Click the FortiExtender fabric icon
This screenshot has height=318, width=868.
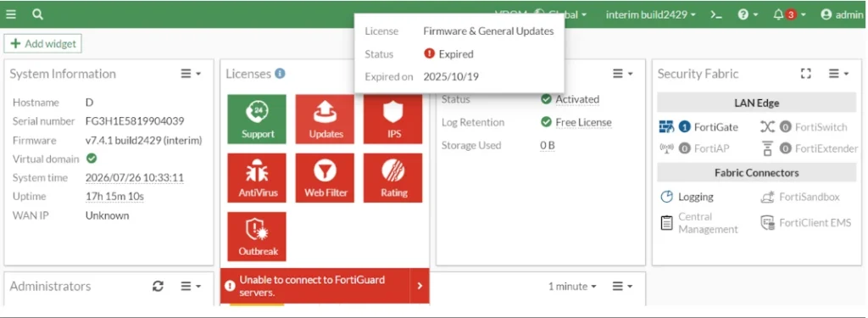[767, 148]
